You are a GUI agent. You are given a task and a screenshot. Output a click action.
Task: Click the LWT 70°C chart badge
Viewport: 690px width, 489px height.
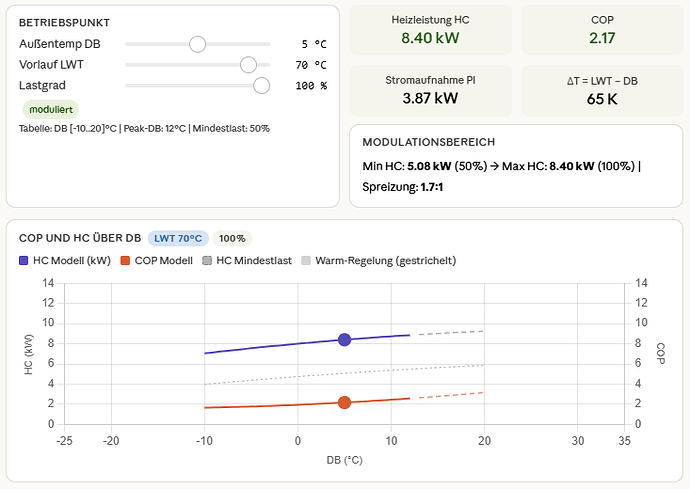pyautogui.click(x=178, y=238)
